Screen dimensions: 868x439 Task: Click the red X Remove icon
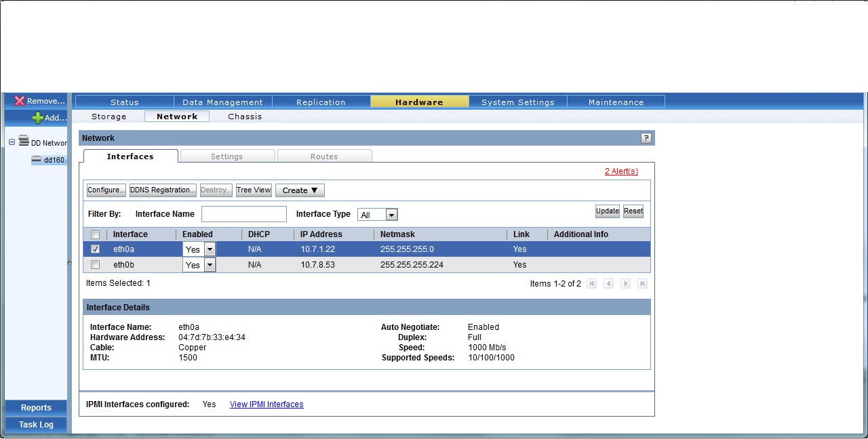(x=20, y=101)
